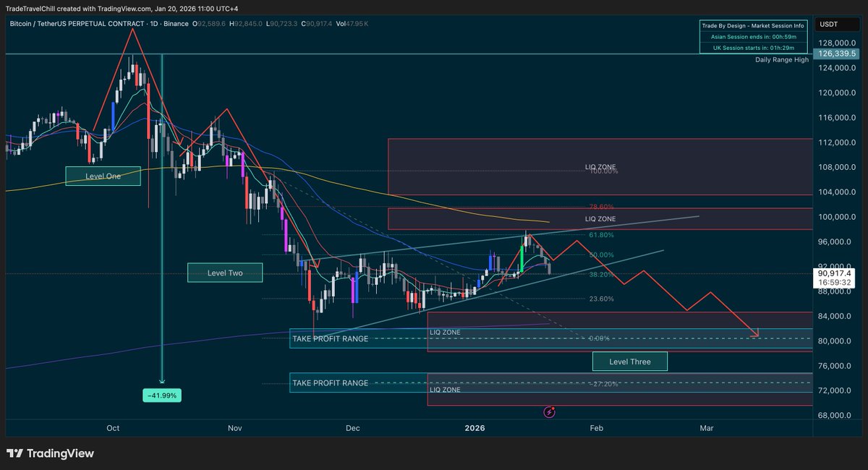Click the Daily Range High label
This screenshot has width=868, height=470.
point(782,59)
